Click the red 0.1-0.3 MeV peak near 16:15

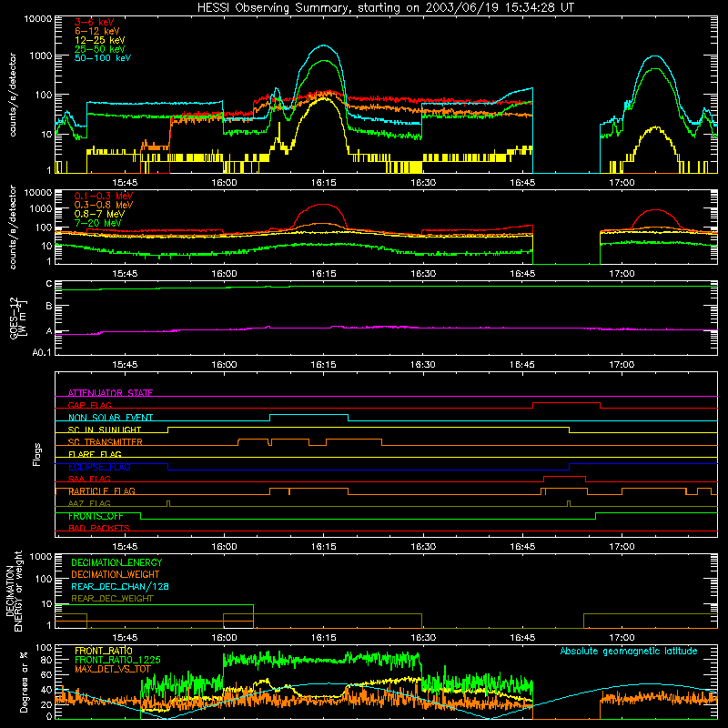[323, 205]
